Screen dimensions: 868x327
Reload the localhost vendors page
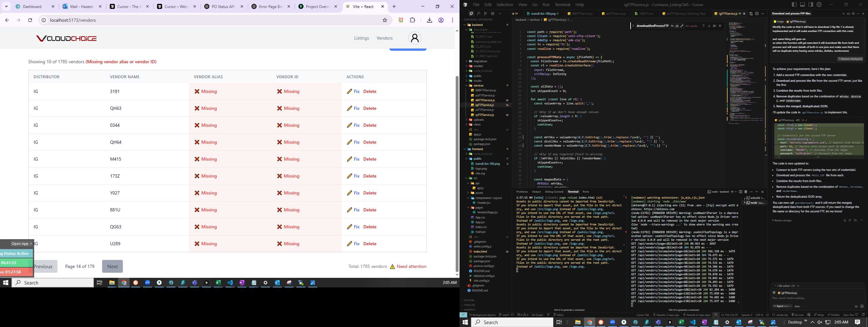[x=30, y=20]
